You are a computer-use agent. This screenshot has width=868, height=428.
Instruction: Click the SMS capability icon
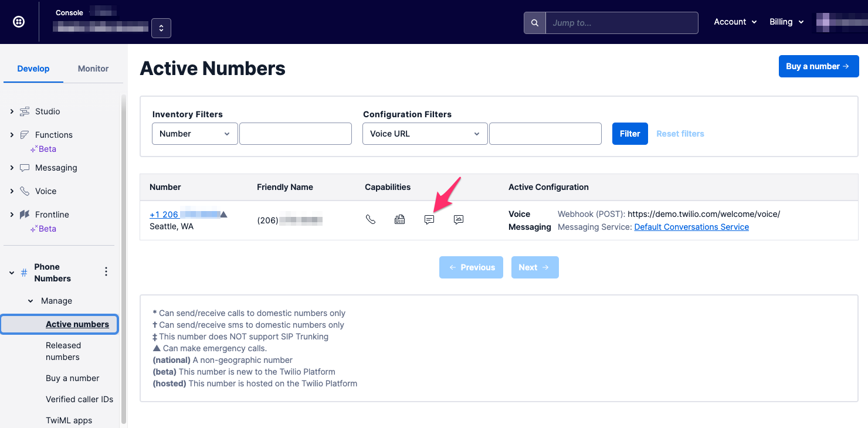coord(429,219)
